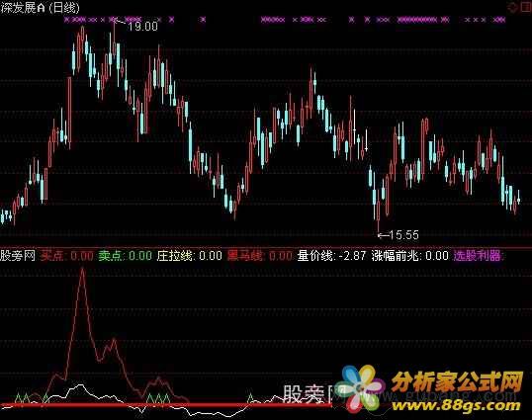
Task: Select the 深发展A (日线) chart title
Action: tap(40, 8)
